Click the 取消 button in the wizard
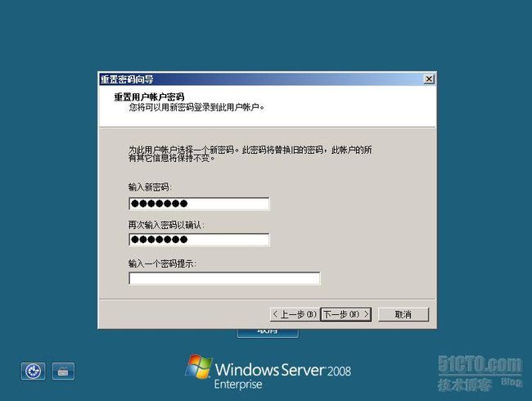 (404, 314)
